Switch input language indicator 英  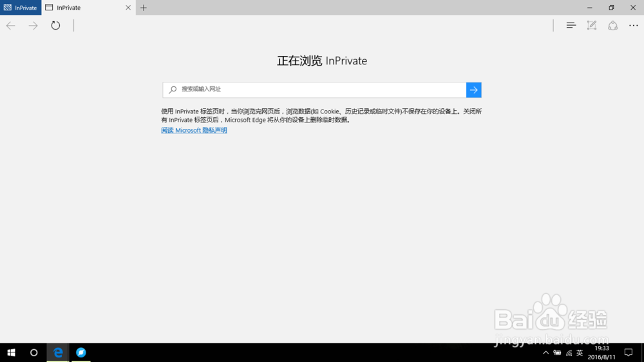pyautogui.click(x=580, y=352)
